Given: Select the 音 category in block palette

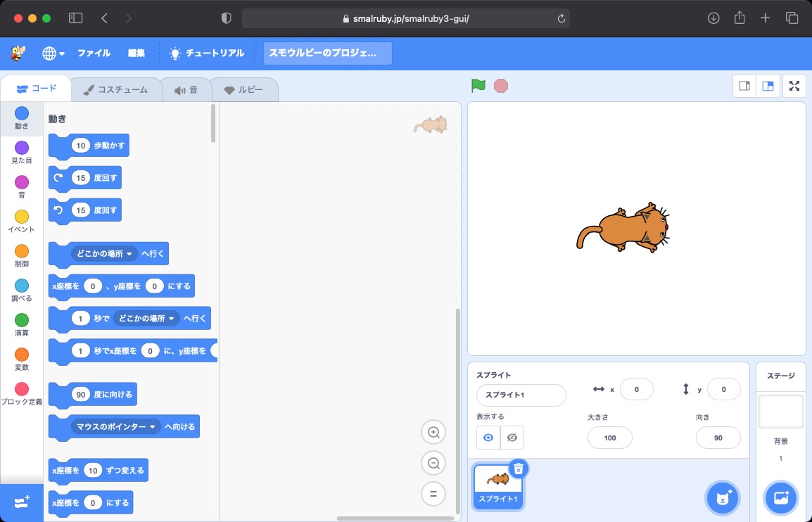Looking at the screenshot, I should pyautogui.click(x=22, y=187).
